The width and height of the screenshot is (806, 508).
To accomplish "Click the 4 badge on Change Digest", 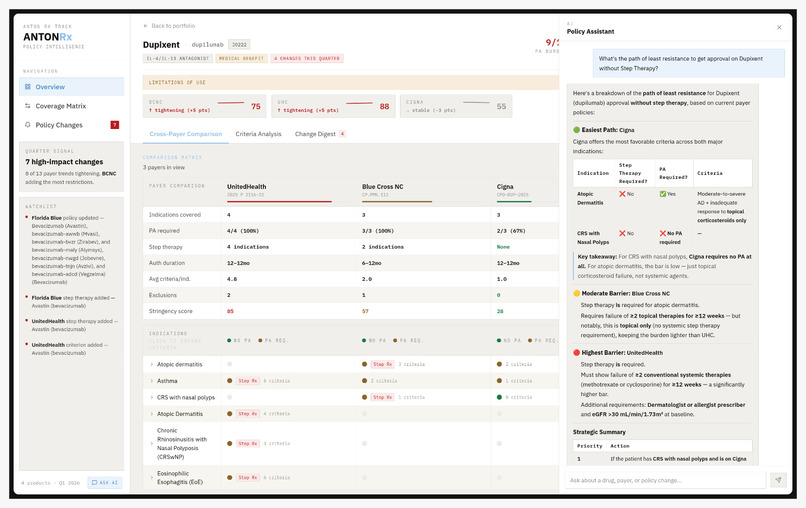I will click(x=342, y=134).
